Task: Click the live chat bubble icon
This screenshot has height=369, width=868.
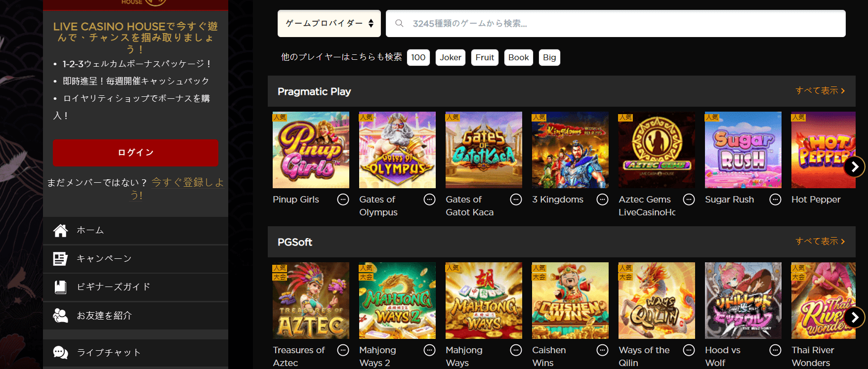Action: coord(60,353)
